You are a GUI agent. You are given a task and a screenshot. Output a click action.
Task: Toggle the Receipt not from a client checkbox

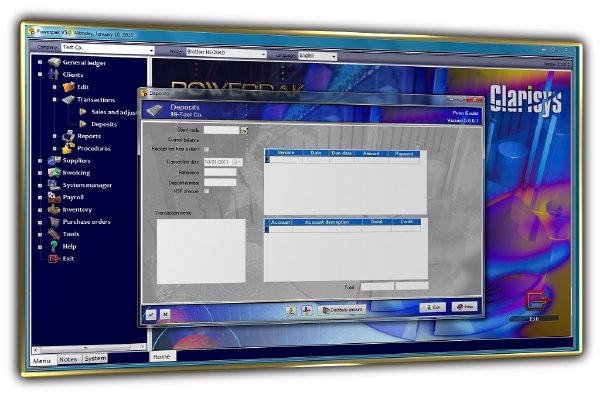point(207,149)
